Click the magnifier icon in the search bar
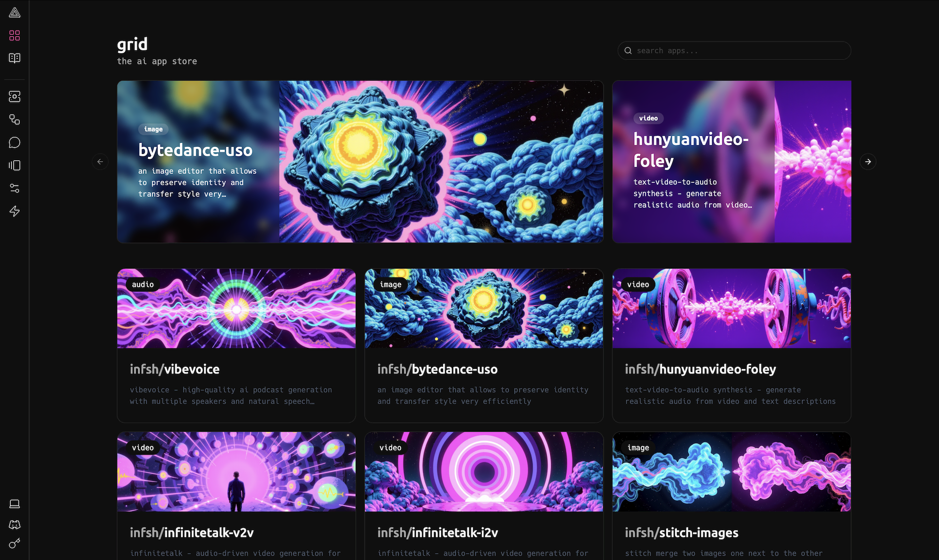 coord(628,50)
